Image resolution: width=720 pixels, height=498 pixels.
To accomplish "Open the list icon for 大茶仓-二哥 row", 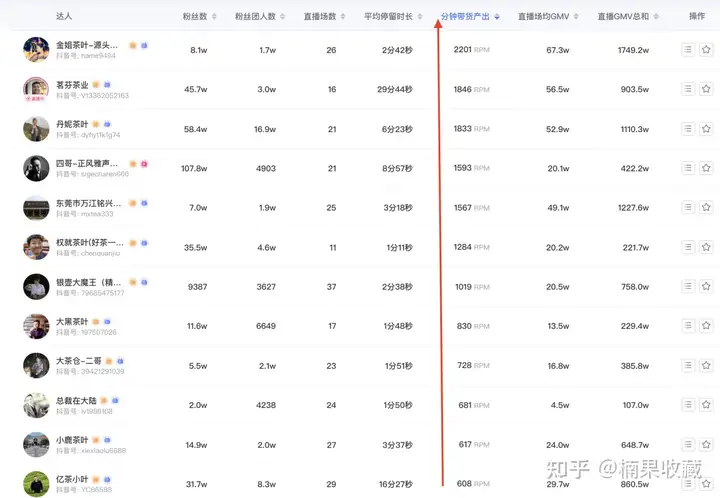I will click(687, 365).
